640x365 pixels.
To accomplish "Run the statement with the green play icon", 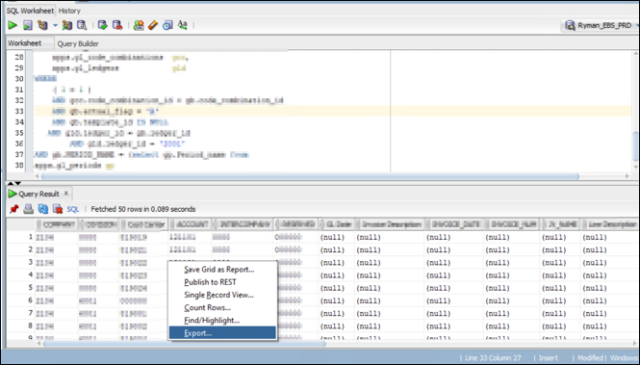I will coord(13,25).
